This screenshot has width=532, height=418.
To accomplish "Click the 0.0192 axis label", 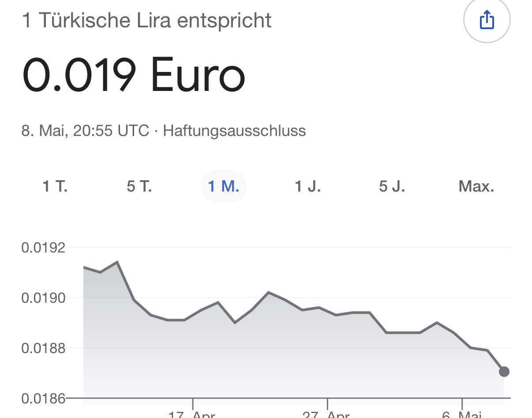I will click(43, 248).
